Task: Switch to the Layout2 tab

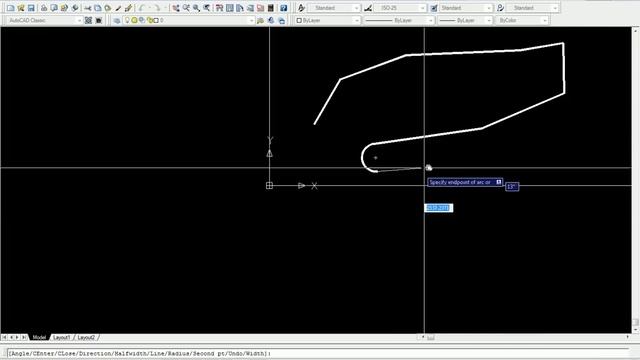Action: [x=86, y=338]
